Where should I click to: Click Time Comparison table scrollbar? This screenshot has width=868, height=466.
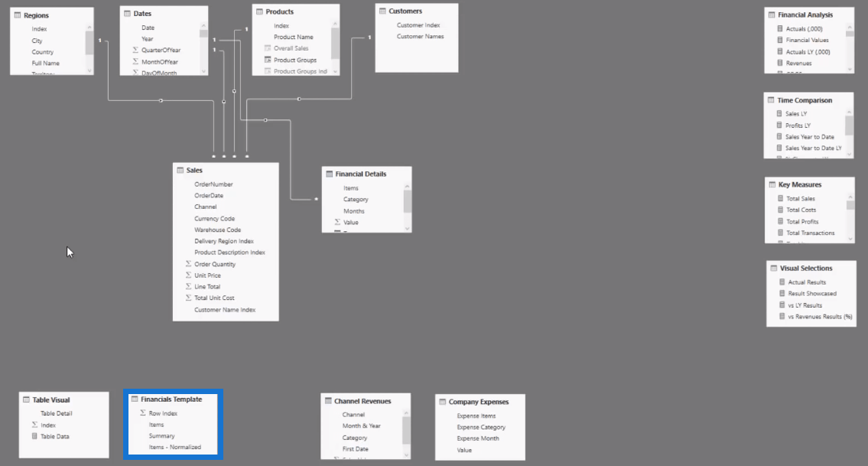click(x=849, y=125)
